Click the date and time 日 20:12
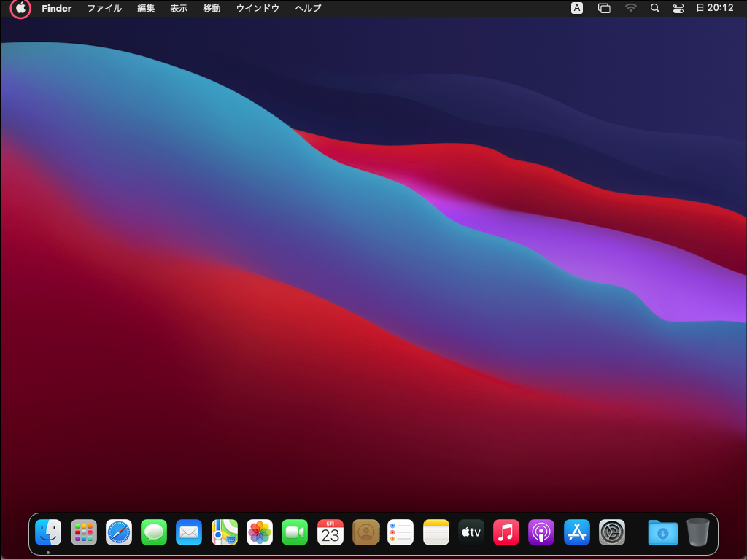This screenshot has width=747, height=560. point(715,8)
